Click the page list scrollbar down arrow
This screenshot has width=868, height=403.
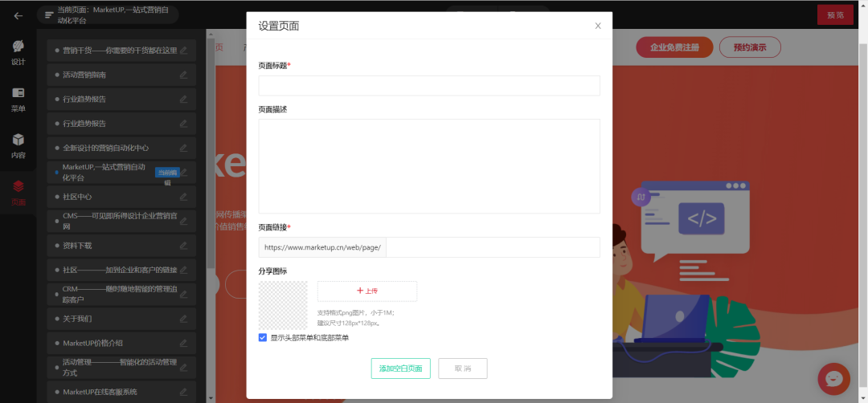click(211, 397)
